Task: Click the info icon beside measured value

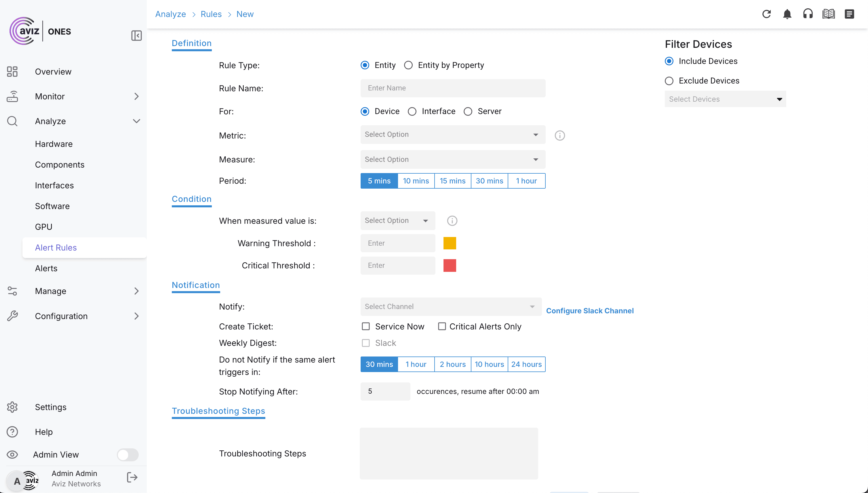Action: (452, 221)
